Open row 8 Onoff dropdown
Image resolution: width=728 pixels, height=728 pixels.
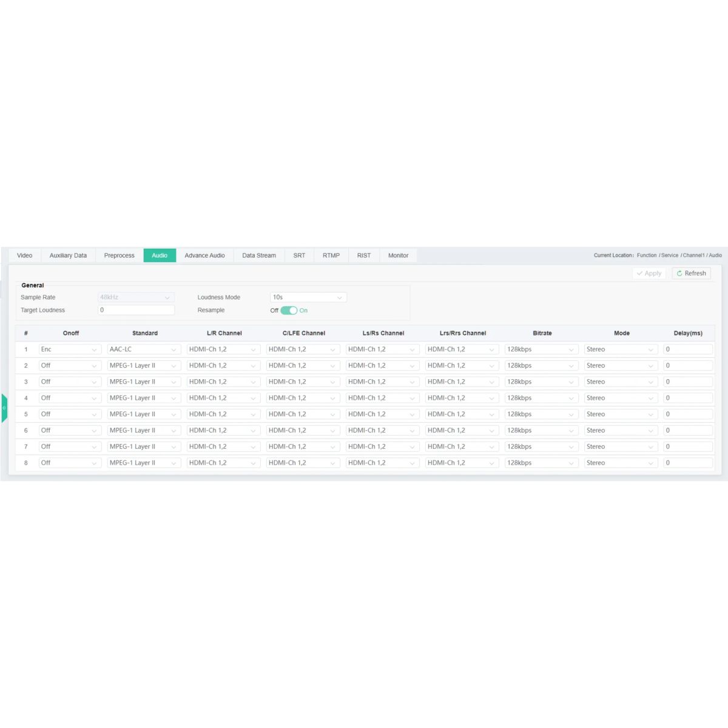point(69,463)
